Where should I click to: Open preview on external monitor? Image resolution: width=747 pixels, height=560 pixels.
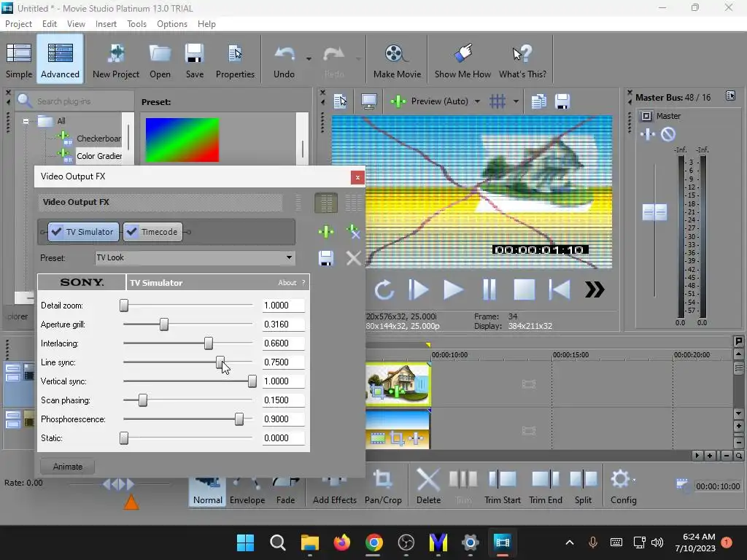click(368, 101)
